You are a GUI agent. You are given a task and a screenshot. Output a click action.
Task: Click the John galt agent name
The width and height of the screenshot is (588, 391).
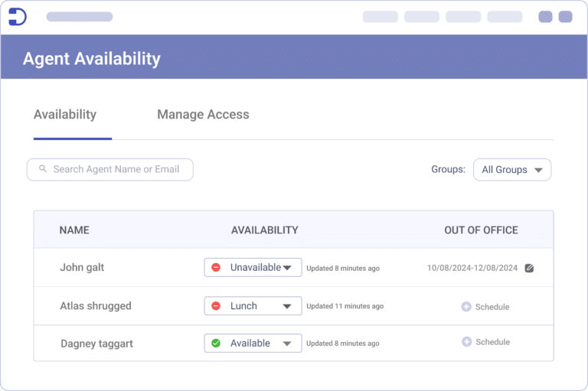coord(82,268)
